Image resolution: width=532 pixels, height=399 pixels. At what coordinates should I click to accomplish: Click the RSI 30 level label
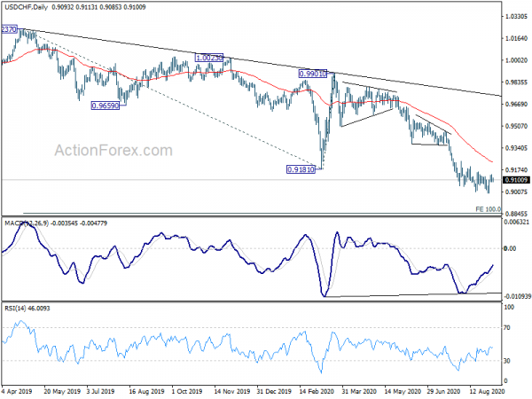(507, 361)
